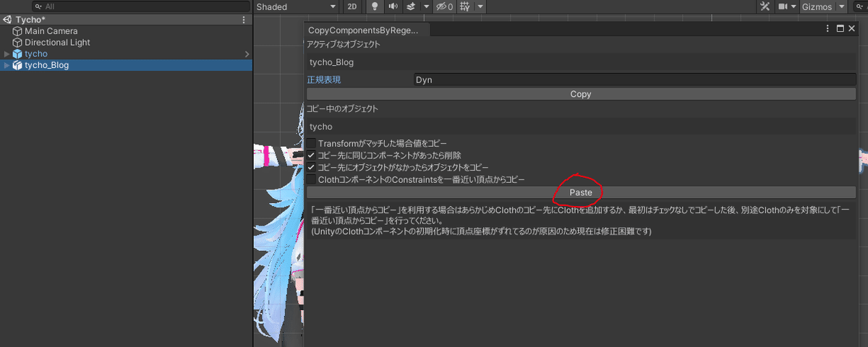Toggle 2D view mode button
The image size is (868, 347).
coord(352,7)
